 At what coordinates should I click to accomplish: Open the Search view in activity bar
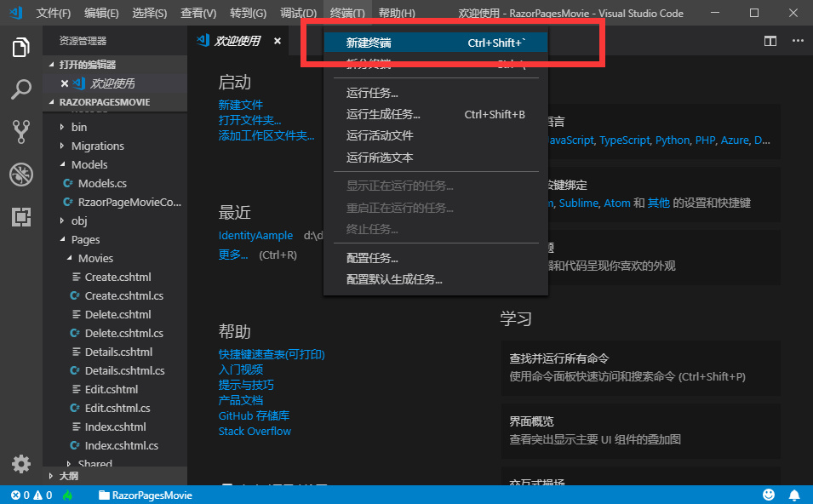[x=20, y=89]
